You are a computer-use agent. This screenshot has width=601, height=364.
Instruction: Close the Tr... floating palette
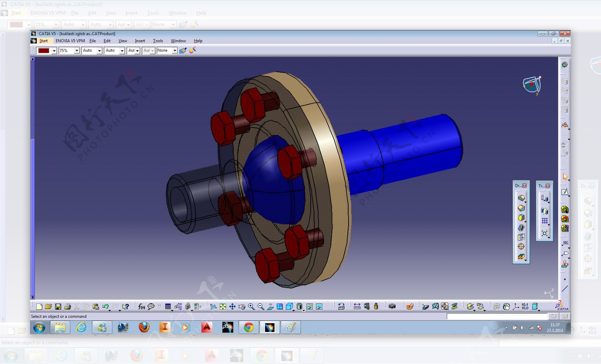coord(548,186)
